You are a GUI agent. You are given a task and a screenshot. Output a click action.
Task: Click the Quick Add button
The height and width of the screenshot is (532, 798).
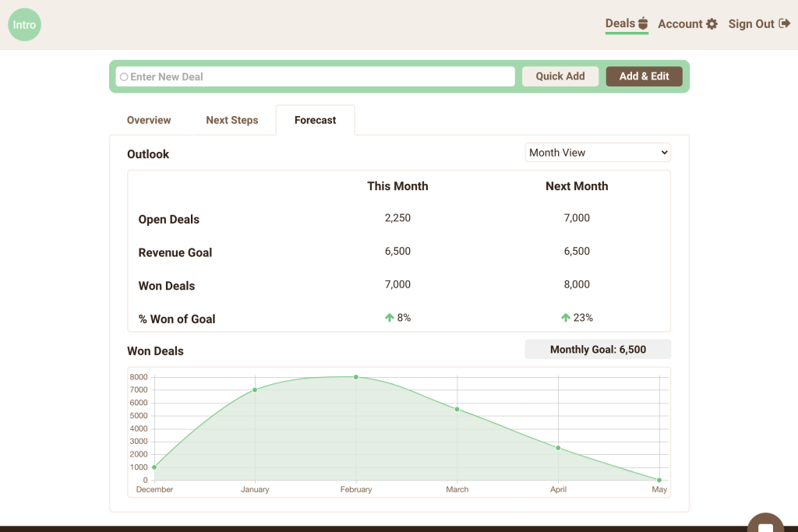pyautogui.click(x=560, y=76)
